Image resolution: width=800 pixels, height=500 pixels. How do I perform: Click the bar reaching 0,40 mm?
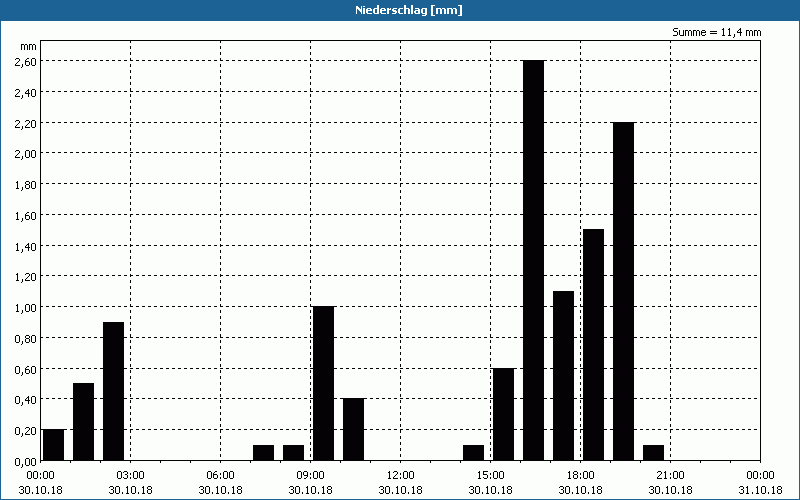coord(354,430)
